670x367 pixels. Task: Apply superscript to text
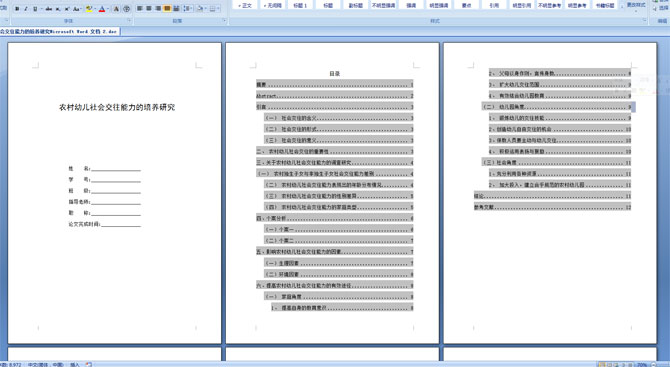click(x=67, y=9)
